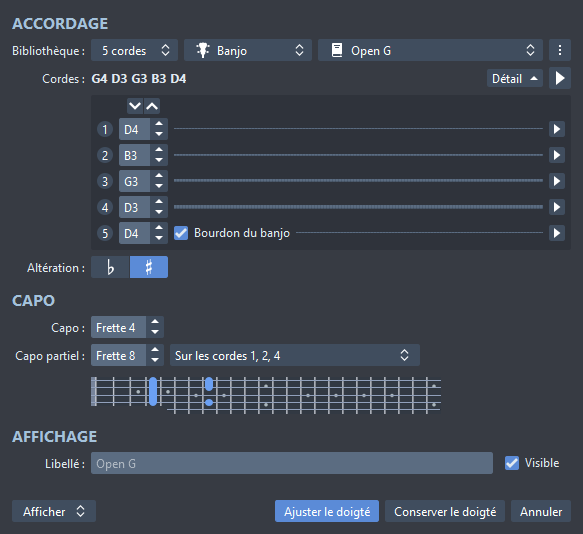This screenshot has height=534, width=583.
Task: Open the 5 cordes string count dropdown
Action: click(134, 50)
